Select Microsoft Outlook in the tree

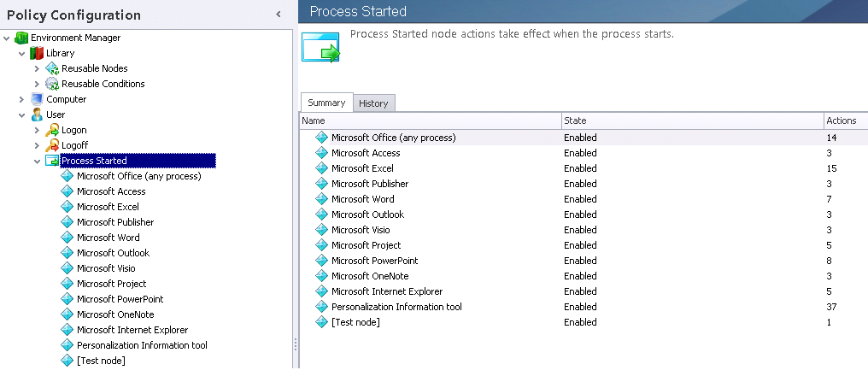coord(113,253)
